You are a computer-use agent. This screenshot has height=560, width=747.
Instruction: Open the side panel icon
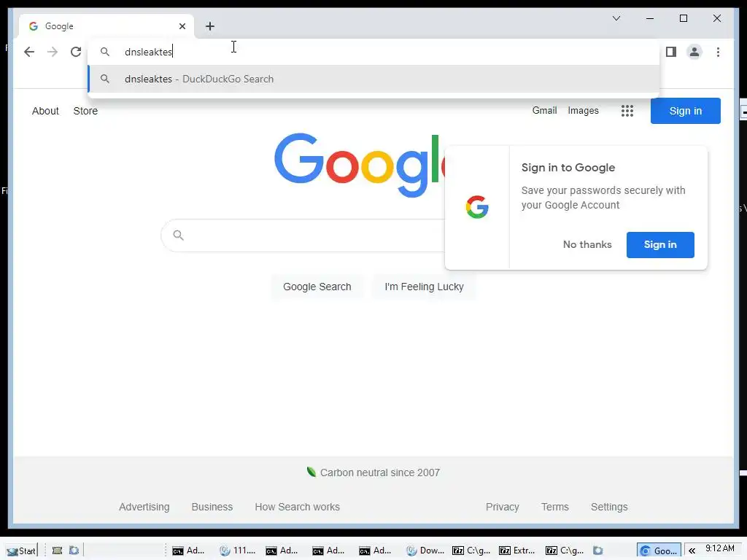click(x=671, y=52)
